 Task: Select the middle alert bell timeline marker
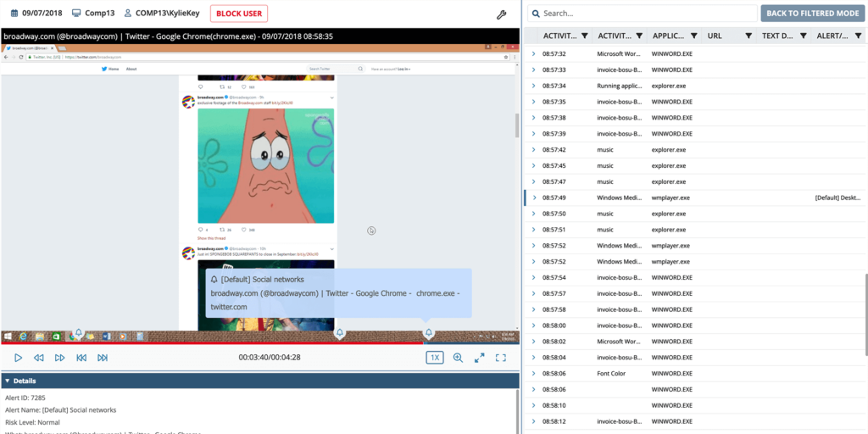pos(340,332)
